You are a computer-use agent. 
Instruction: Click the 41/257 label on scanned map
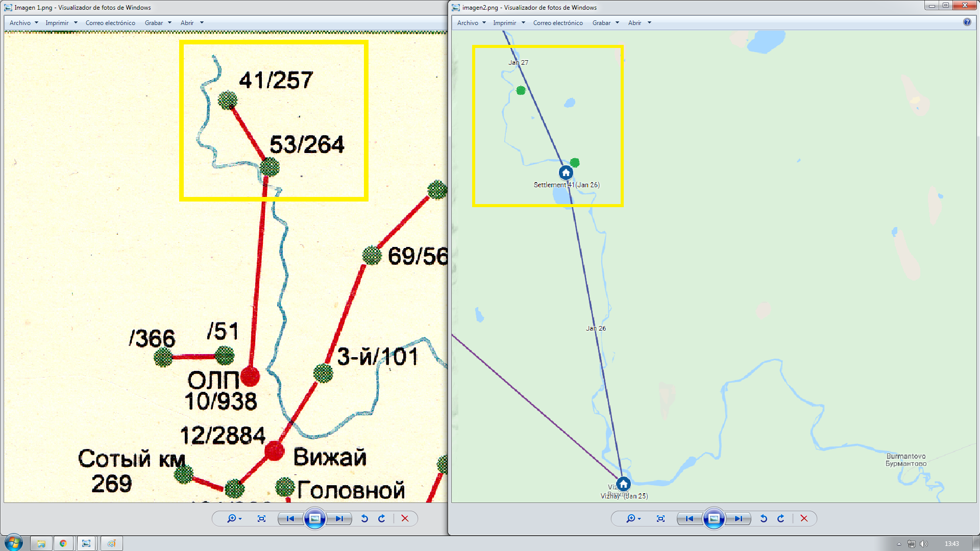[276, 80]
